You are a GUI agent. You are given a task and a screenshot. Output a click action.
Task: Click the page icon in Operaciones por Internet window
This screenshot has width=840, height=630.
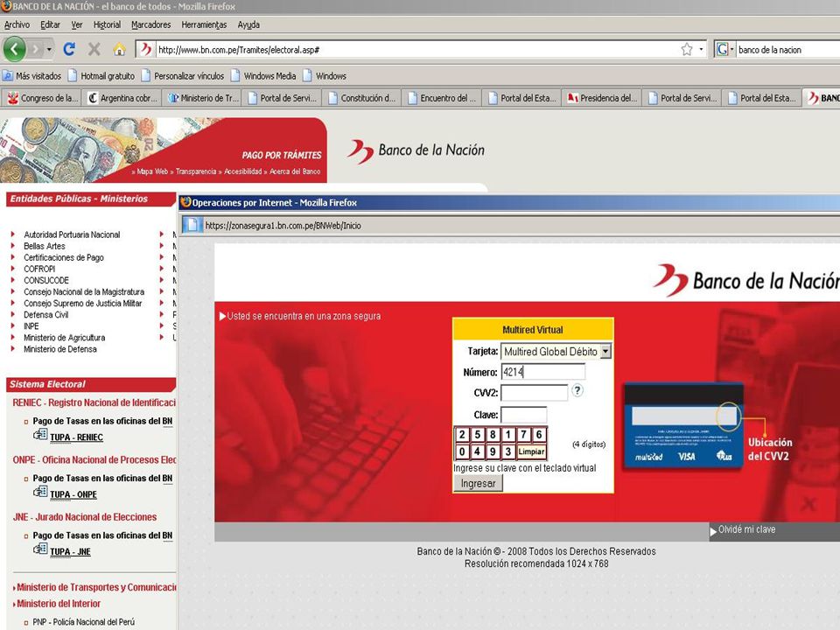[192, 225]
